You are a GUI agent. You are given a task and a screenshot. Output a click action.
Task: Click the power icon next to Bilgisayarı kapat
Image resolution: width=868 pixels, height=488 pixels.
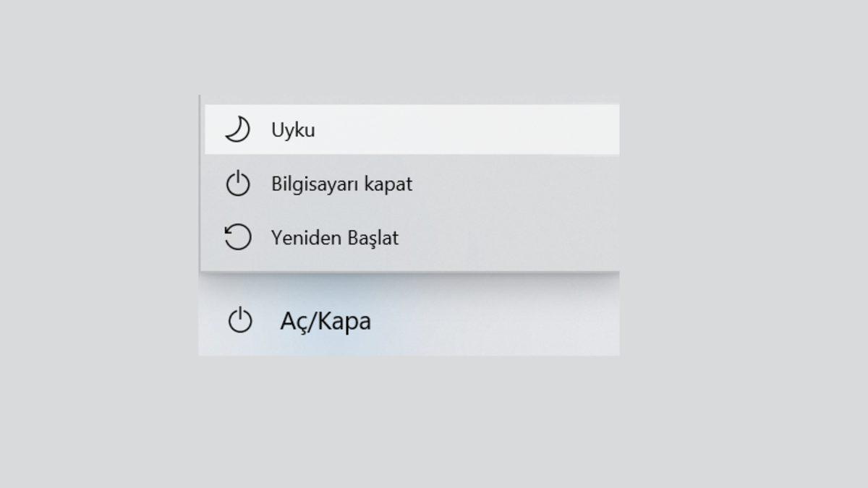(237, 183)
